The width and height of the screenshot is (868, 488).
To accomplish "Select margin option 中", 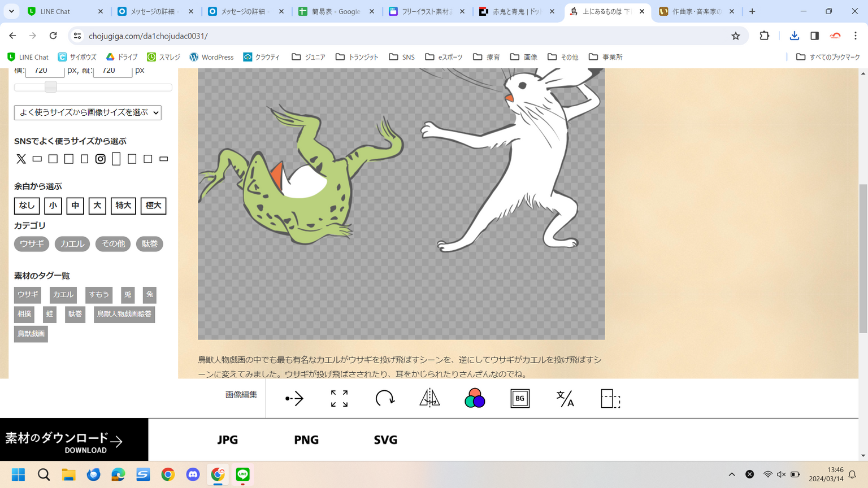I will pyautogui.click(x=75, y=206).
